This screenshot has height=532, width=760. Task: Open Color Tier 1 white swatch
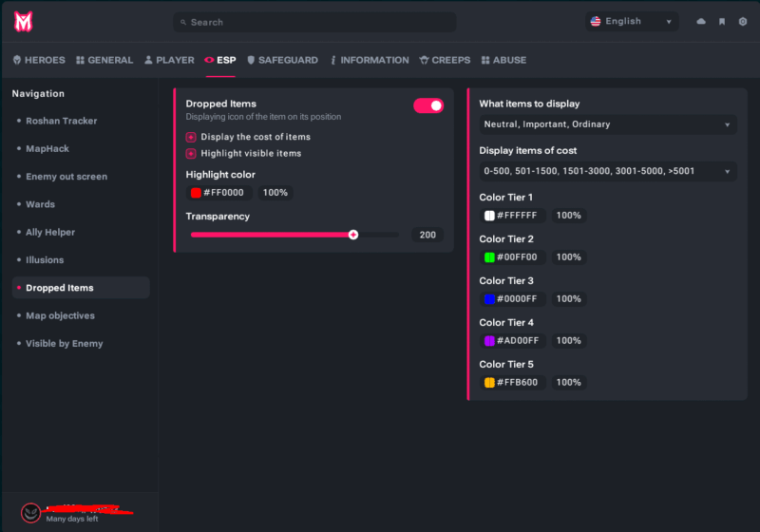point(489,216)
